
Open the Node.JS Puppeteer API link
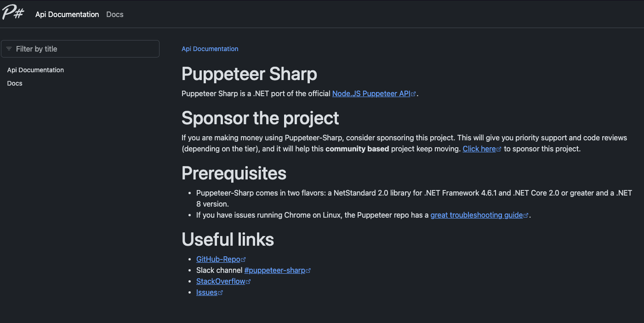(x=370, y=93)
